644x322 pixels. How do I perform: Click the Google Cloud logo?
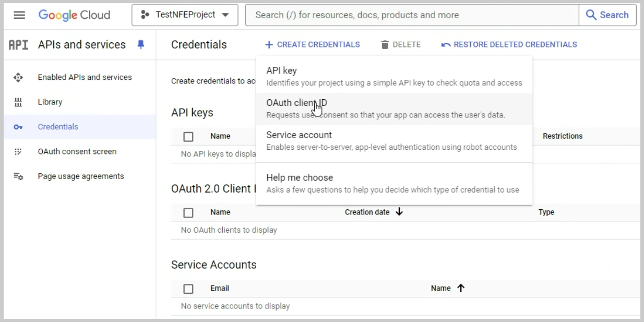(x=74, y=15)
